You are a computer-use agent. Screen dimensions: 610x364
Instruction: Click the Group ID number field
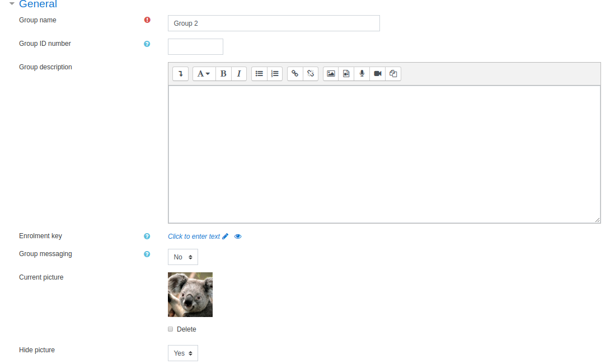[196, 46]
